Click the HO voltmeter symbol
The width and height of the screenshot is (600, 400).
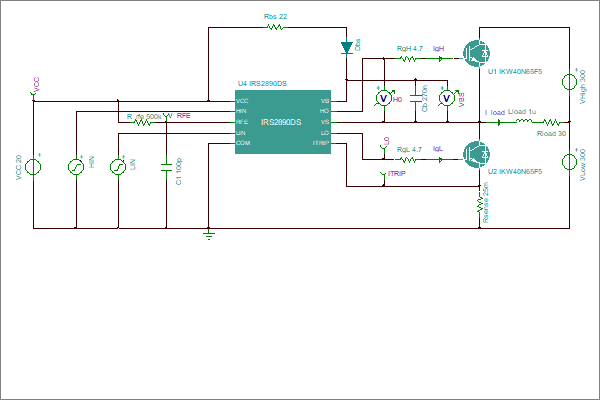pos(383,98)
